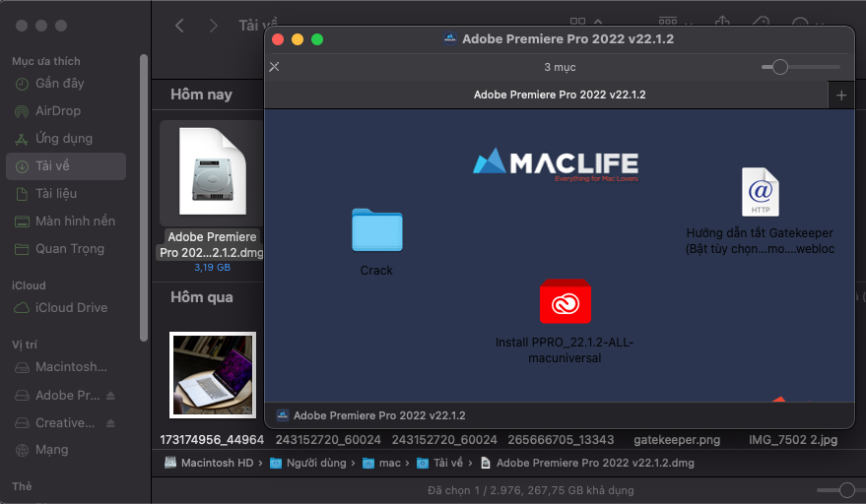Select file 173174956_44964
The height and width of the screenshot is (504, 866).
click(x=212, y=440)
